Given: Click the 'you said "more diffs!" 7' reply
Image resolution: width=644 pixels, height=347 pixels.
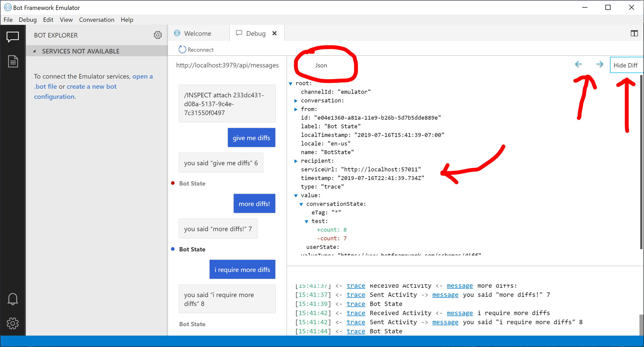Looking at the screenshot, I should [218, 229].
